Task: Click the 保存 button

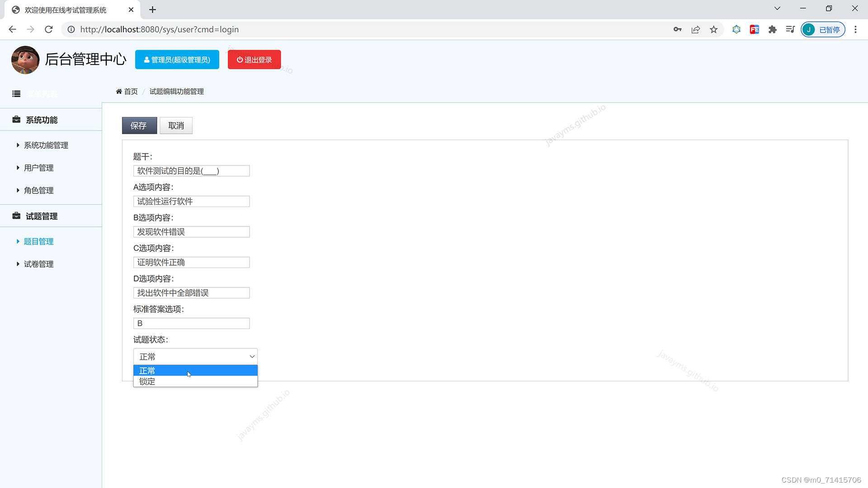Action: coord(139,125)
